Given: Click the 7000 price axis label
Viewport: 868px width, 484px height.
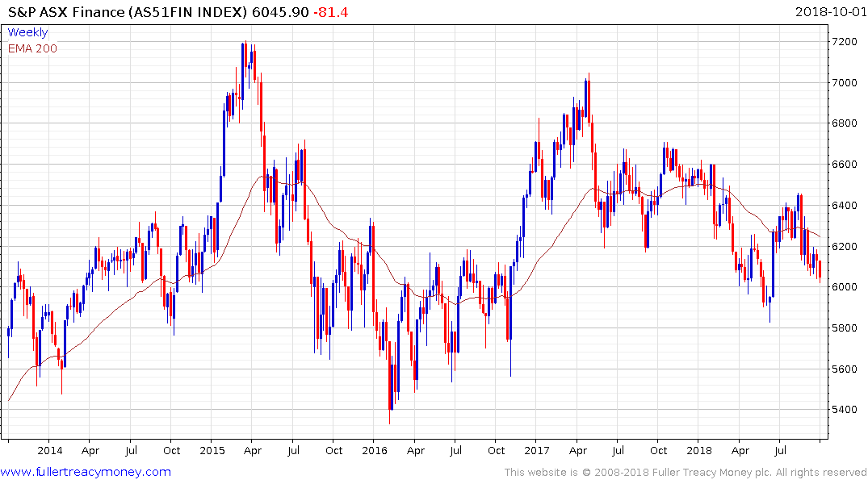Looking at the screenshot, I should (x=845, y=82).
